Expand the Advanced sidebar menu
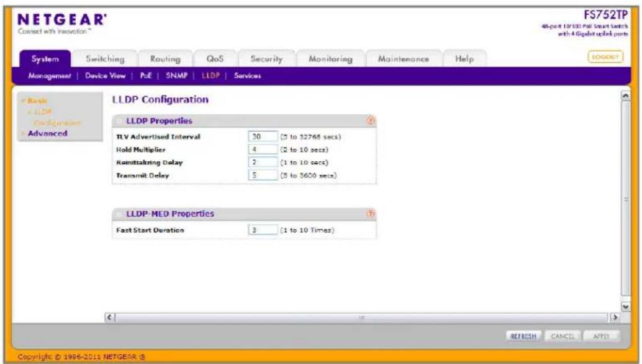642x364 pixels. [x=47, y=133]
